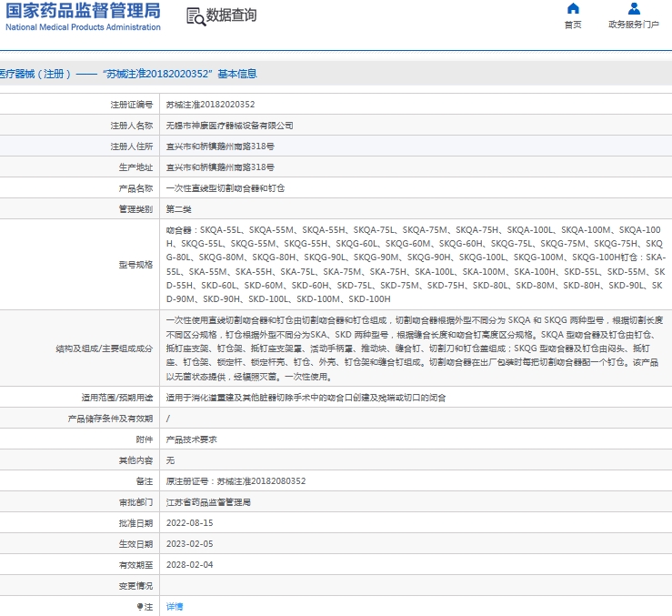Click remark 原注册证号：苏械注准20182080352
The height and width of the screenshot is (616, 672).
236,480
